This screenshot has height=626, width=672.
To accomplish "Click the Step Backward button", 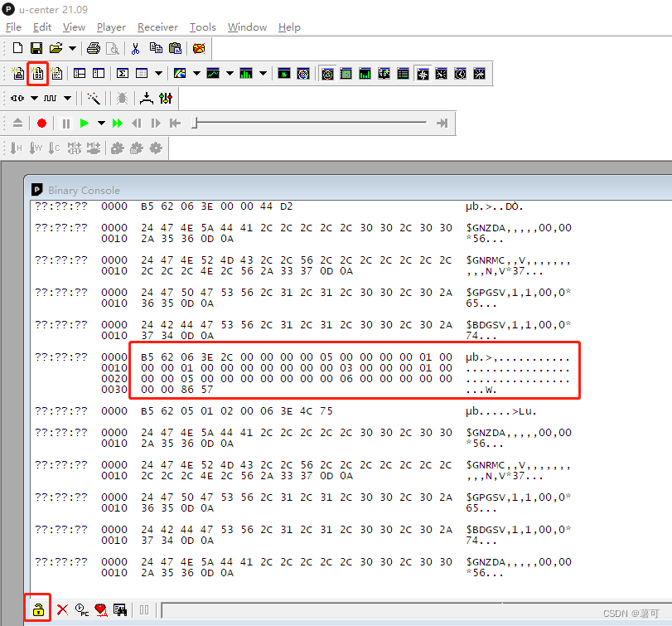I will click(x=137, y=124).
